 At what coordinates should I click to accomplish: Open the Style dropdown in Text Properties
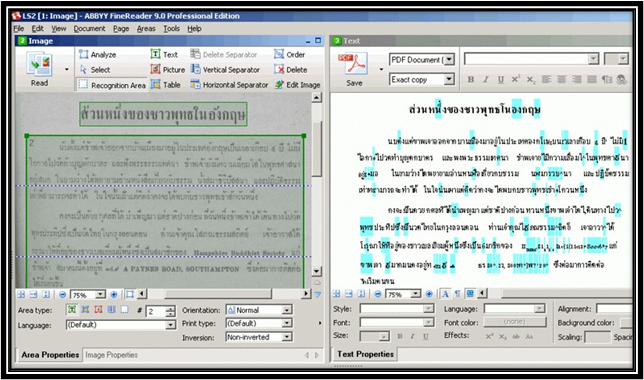tap(428, 309)
